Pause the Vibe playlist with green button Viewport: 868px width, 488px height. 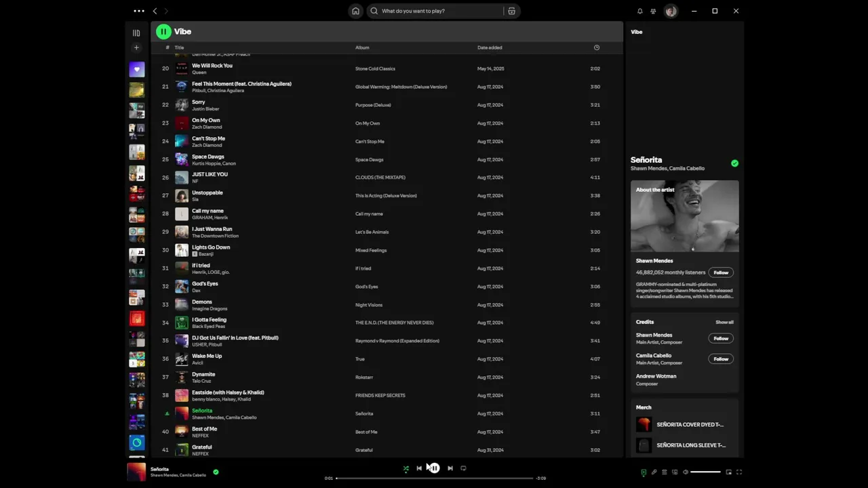click(x=163, y=31)
